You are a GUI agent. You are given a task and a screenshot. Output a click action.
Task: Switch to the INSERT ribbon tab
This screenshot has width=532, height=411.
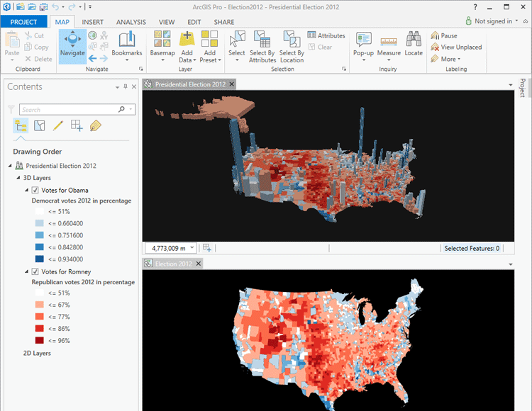click(93, 22)
